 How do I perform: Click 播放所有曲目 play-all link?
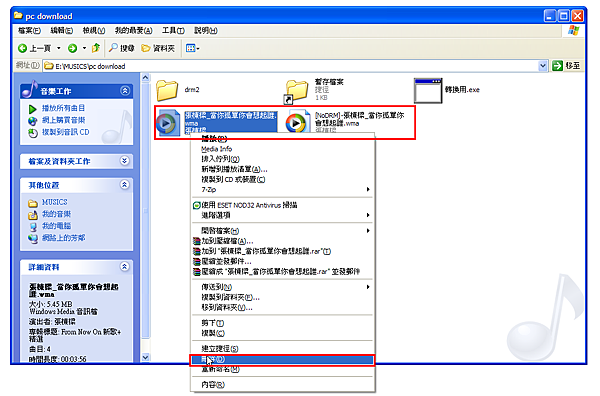(63, 108)
